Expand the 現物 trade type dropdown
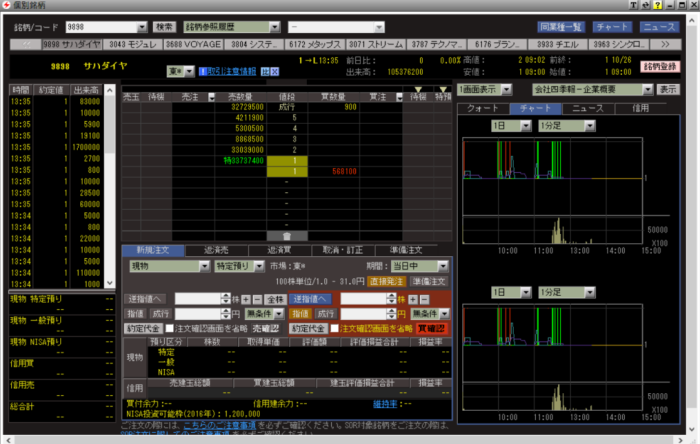700x444 pixels. point(168,267)
